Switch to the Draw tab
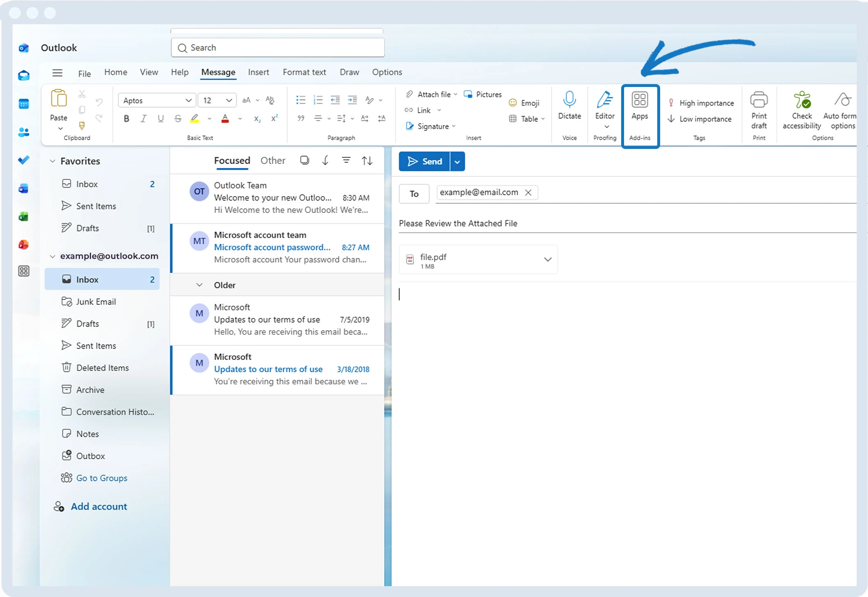The image size is (868, 597). point(349,72)
